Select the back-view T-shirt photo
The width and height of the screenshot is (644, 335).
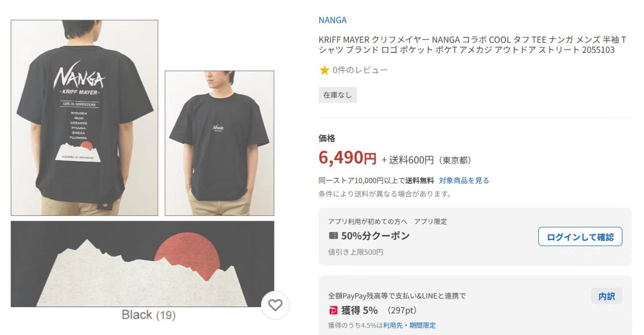pos(84,118)
